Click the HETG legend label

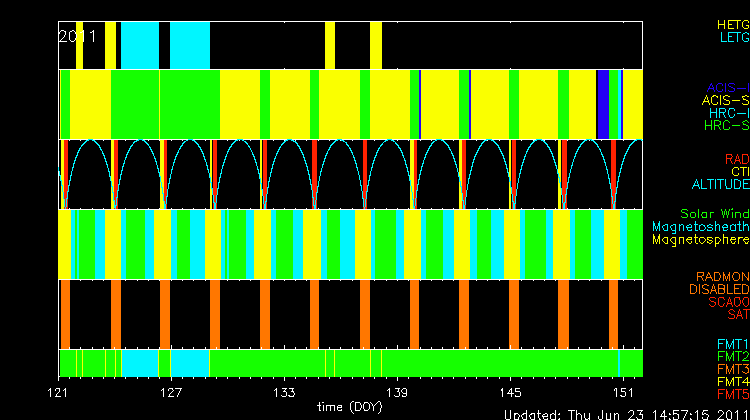point(732,24)
